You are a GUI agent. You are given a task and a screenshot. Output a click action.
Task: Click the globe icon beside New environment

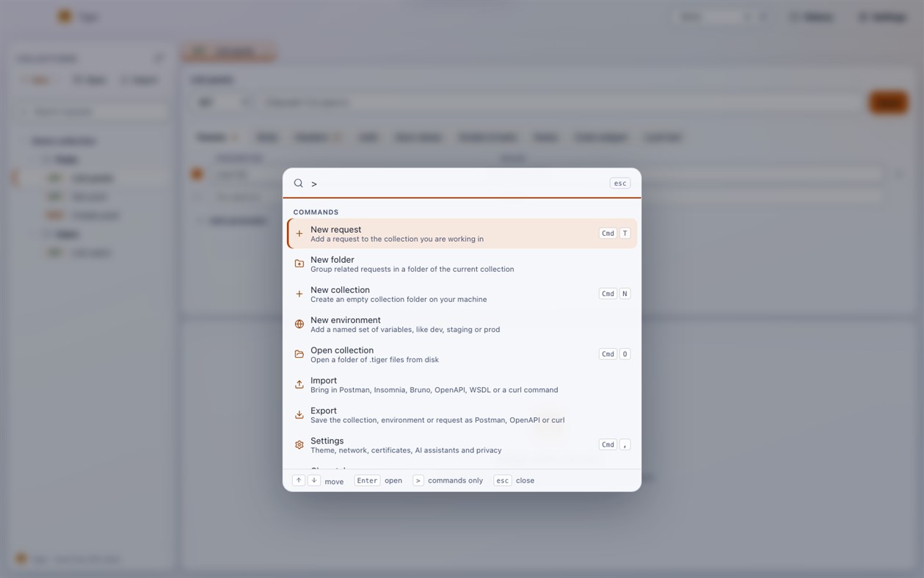299,324
